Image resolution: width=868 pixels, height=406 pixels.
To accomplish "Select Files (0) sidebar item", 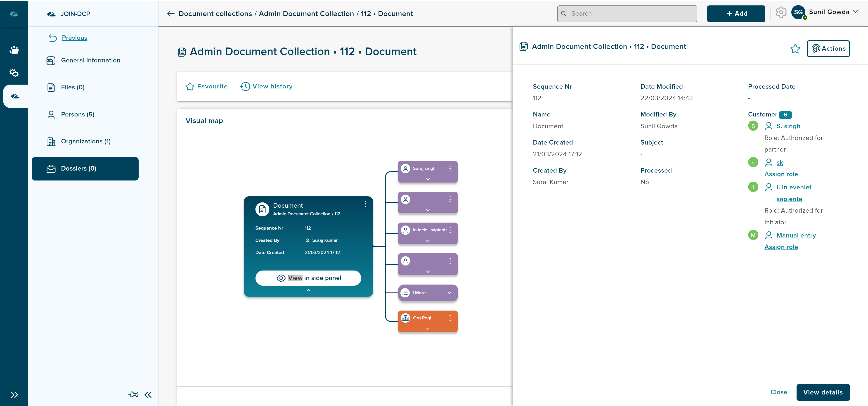I will click(x=72, y=87).
